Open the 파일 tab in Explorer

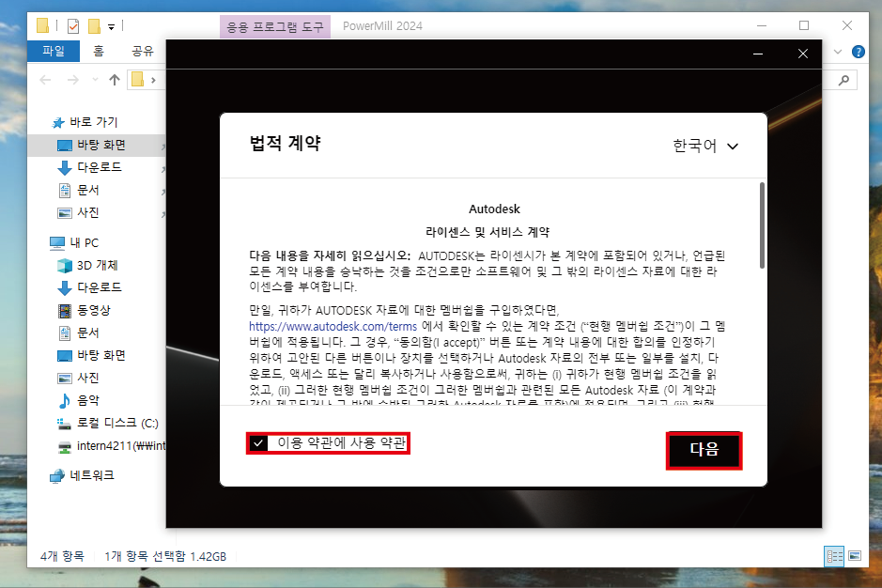[x=54, y=52]
